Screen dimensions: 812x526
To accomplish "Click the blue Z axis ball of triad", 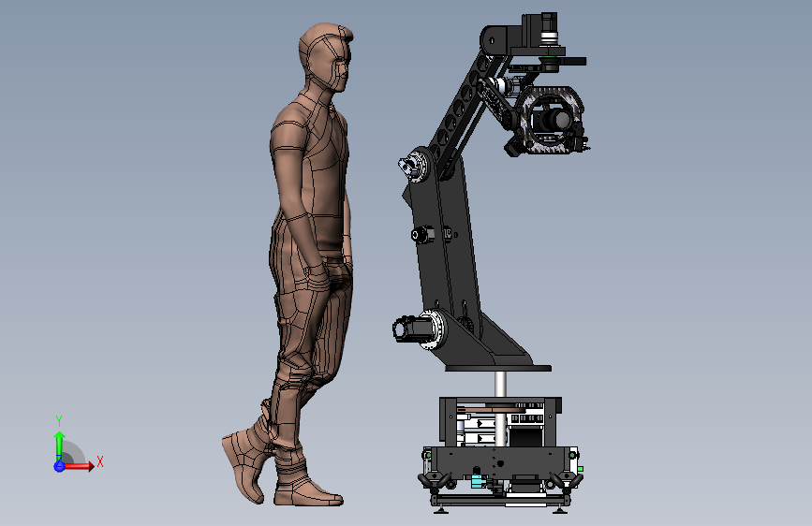I will [59, 466].
